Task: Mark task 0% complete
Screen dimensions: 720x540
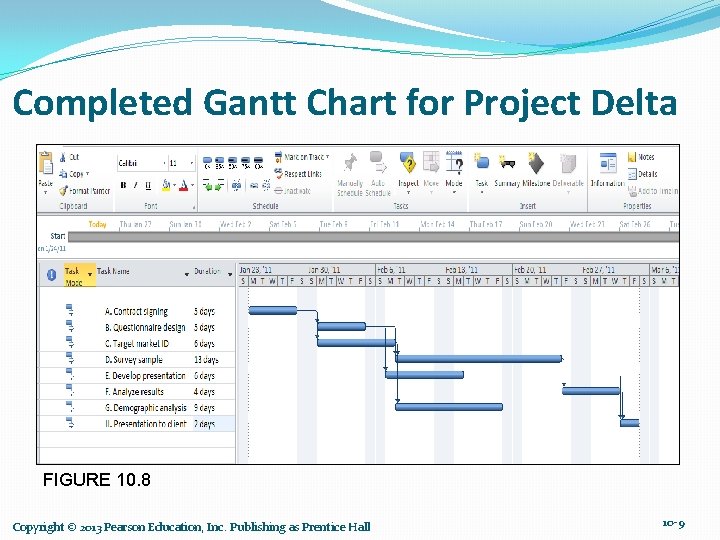Action: [x=207, y=163]
